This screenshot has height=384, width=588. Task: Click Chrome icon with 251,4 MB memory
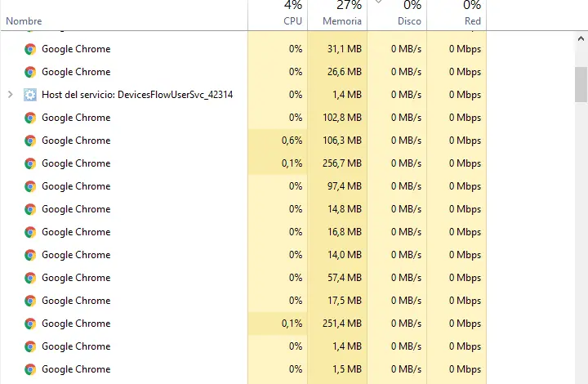pos(30,324)
